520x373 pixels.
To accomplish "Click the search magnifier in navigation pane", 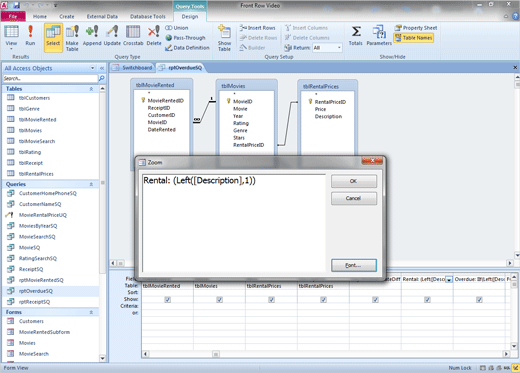I will (x=102, y=78).
